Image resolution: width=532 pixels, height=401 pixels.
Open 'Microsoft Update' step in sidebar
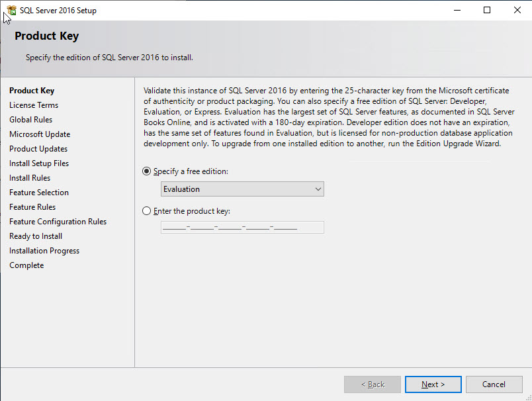coord(38,134)
